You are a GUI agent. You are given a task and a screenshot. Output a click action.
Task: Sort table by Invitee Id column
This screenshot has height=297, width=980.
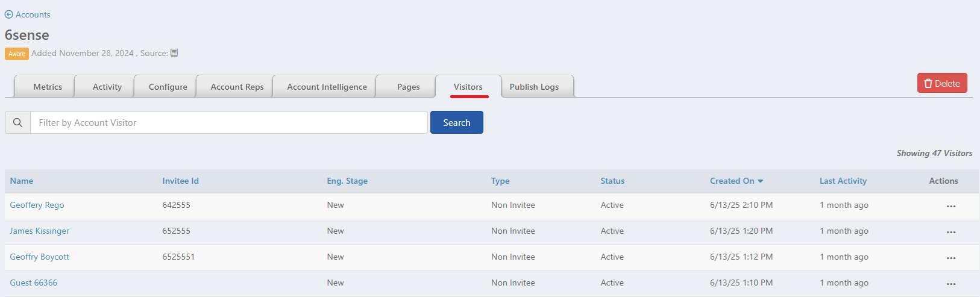(181, 181)
